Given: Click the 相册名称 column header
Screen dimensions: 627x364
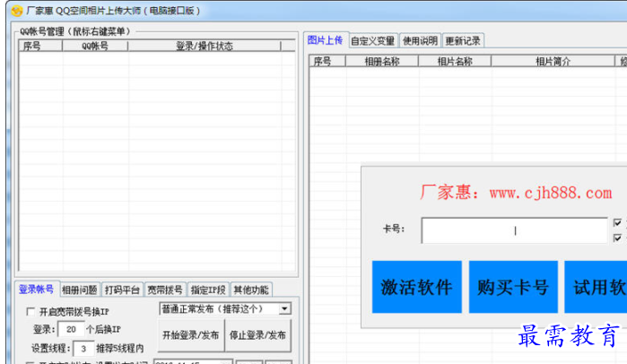Looking at the screenshot, I should click(x=382, y=61).
